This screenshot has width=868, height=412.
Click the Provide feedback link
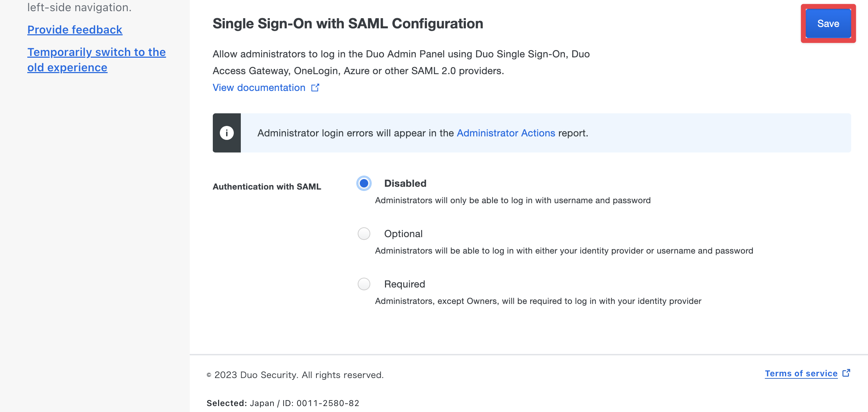click(75, 30)
